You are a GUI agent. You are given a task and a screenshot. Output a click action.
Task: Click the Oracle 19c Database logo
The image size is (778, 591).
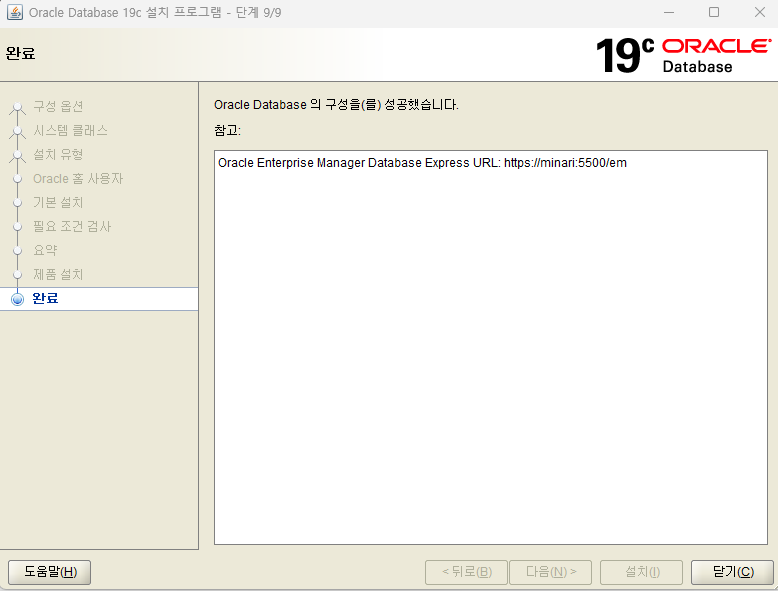tap(683, 55)
